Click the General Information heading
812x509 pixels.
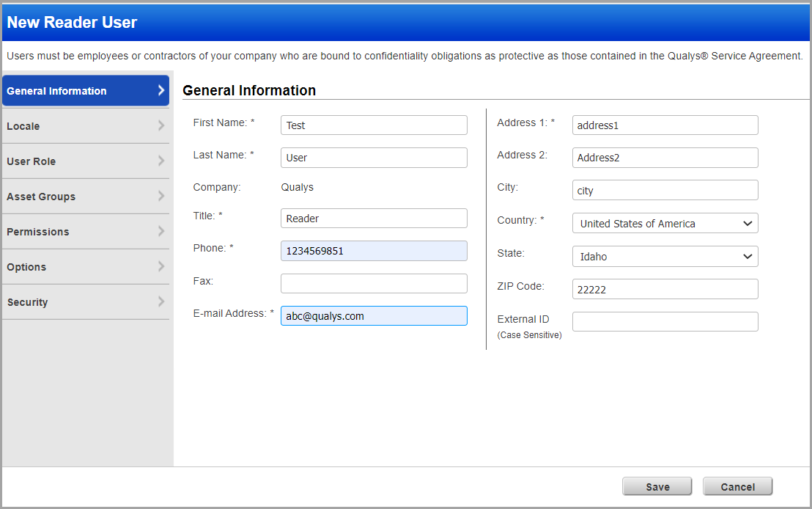coord(249,90)
